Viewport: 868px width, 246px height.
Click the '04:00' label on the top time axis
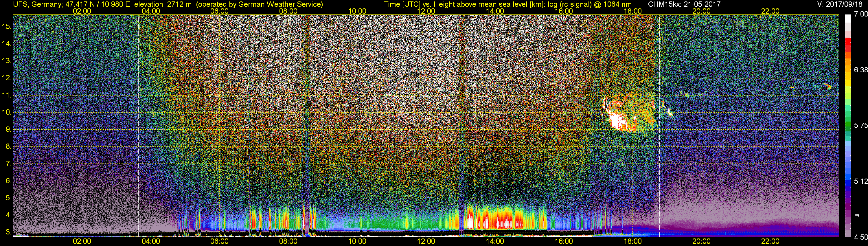(x=151, y=11)
